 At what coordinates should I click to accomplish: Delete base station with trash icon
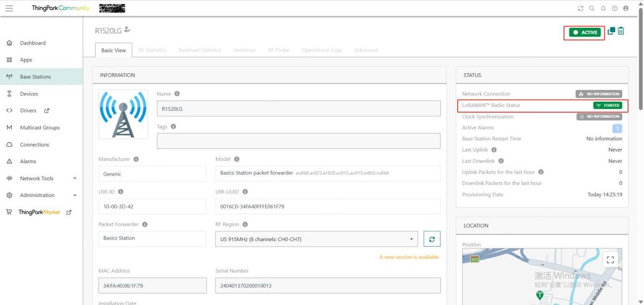pyautogui.click(x=621, y=31)
